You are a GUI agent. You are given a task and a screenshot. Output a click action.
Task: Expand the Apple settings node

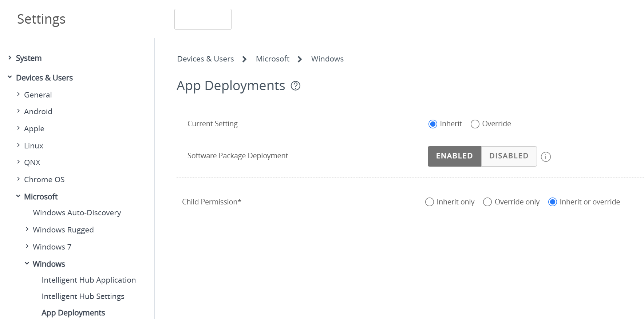coord(18,128)
